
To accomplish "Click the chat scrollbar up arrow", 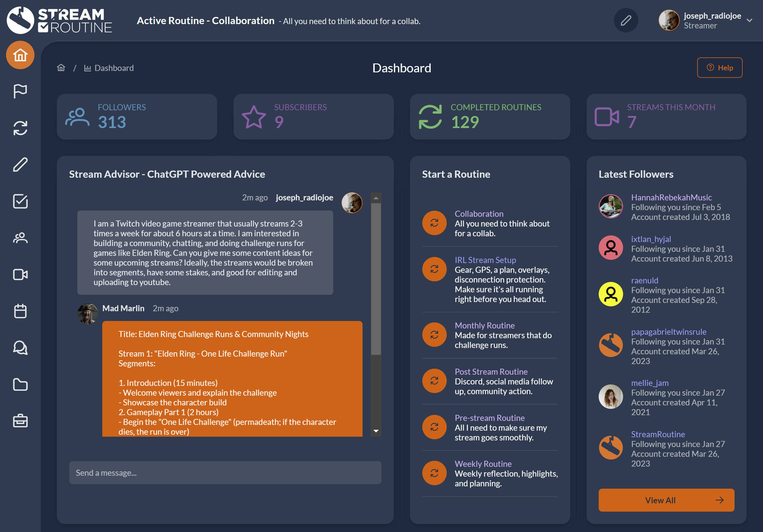I will point(376,198).
